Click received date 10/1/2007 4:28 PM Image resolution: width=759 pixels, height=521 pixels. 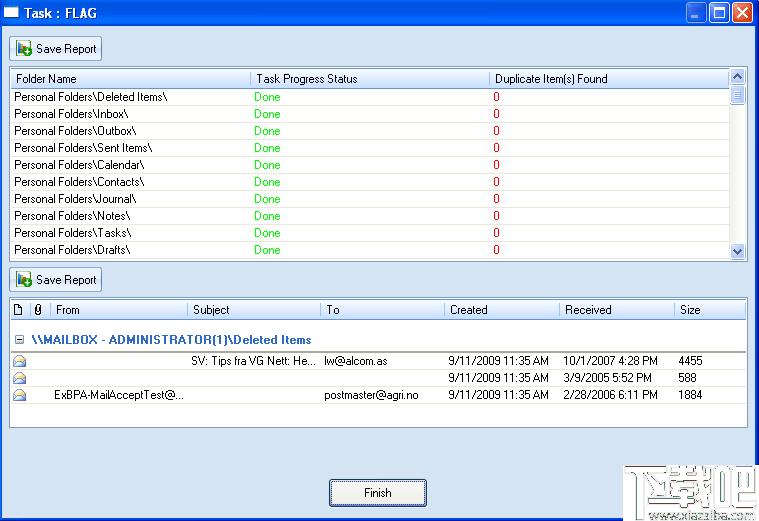610,361
